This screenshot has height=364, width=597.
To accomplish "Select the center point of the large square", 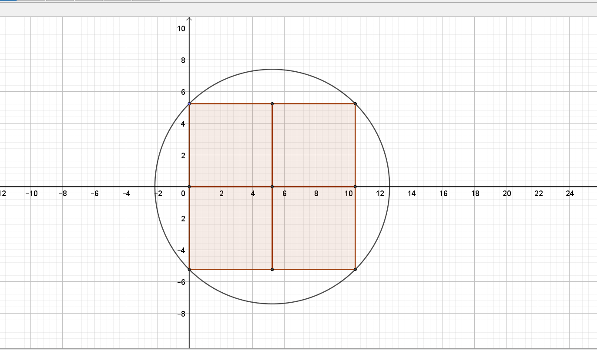I will tap(272, 187).
